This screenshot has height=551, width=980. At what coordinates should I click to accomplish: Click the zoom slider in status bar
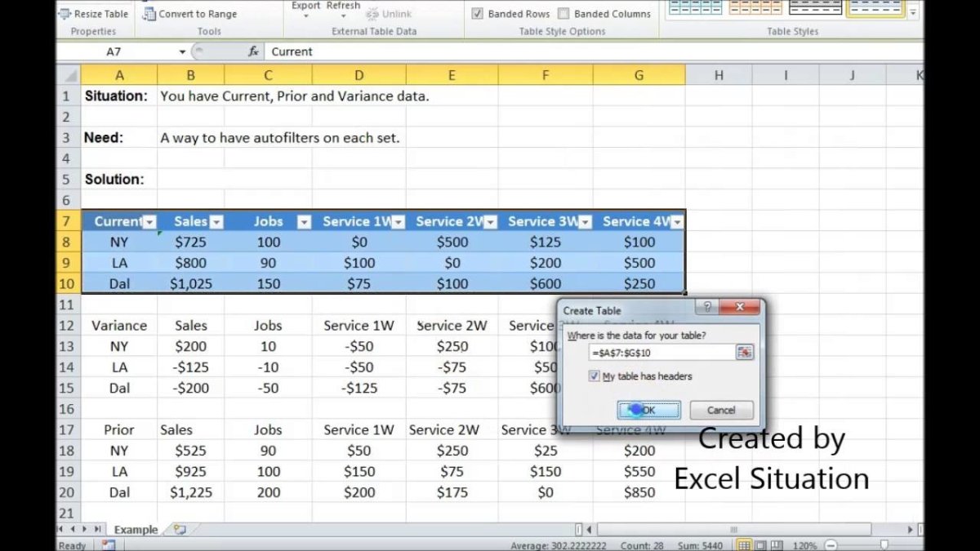(x=886, y=544)
